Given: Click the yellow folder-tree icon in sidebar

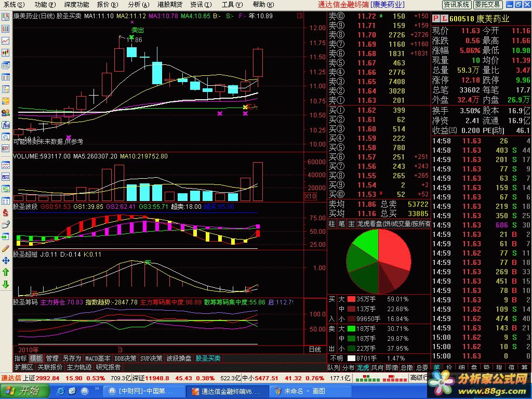Looking at the screenshot, I should pos(6,89).
